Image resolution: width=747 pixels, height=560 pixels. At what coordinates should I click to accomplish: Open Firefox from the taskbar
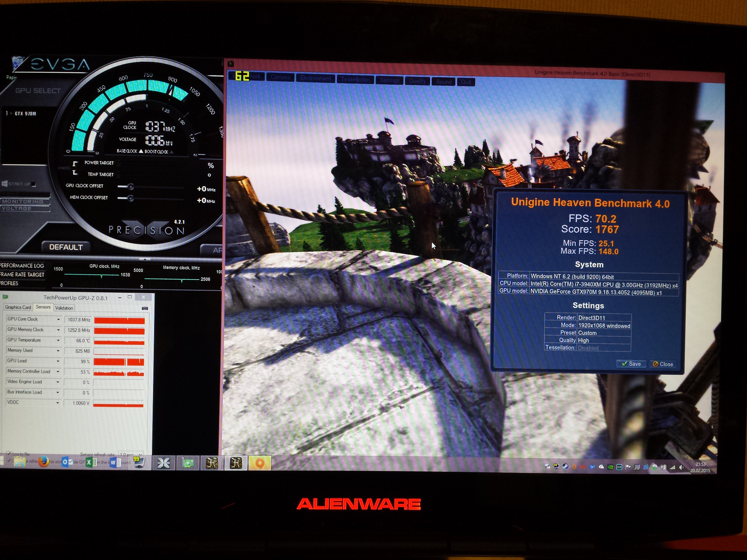(x=43, y=462)
